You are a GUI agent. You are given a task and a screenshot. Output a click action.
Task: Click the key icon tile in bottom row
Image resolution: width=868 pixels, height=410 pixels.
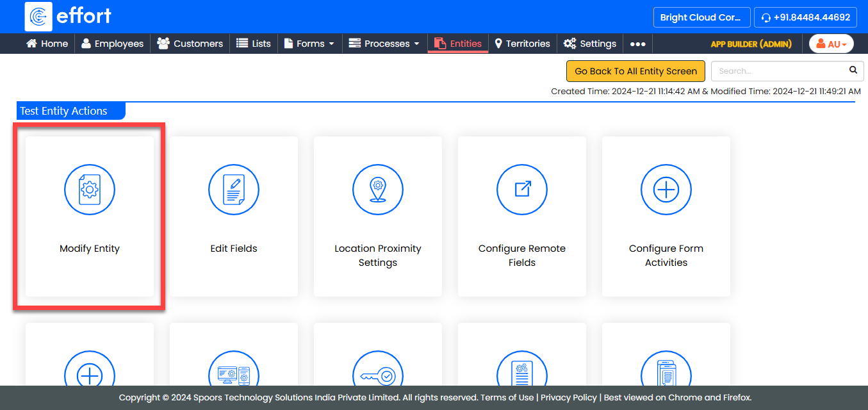pos(378,373)
